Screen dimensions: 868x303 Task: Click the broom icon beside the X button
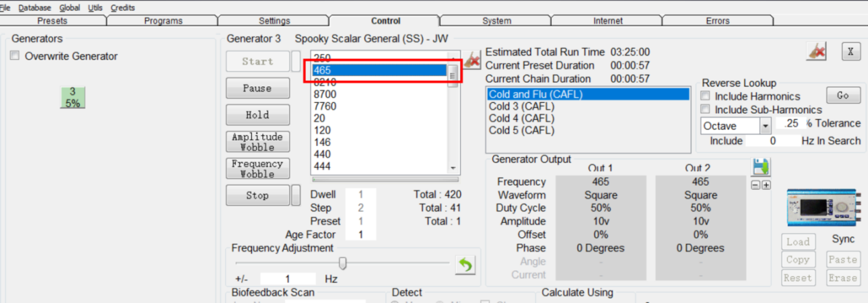pyautogui.click(x=816, y=51)
